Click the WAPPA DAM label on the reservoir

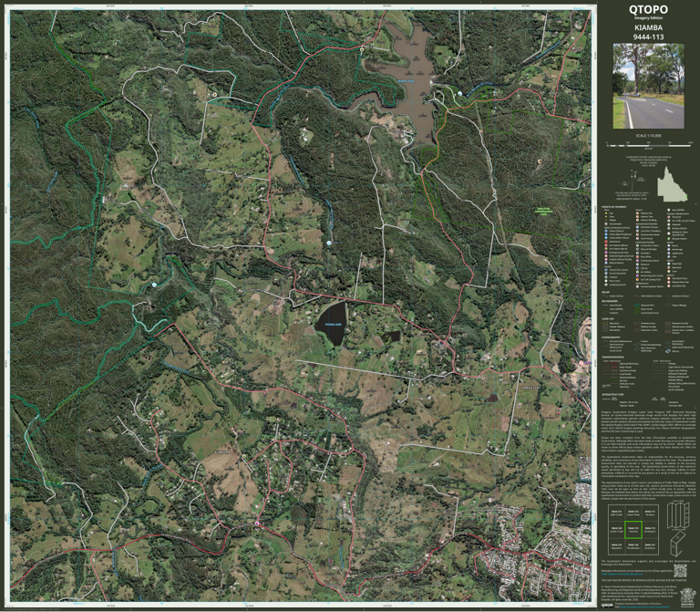[406, 81]
